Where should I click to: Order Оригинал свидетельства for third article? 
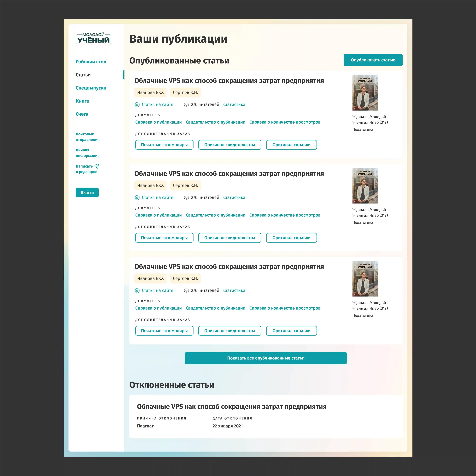click(x=230, y=331)
